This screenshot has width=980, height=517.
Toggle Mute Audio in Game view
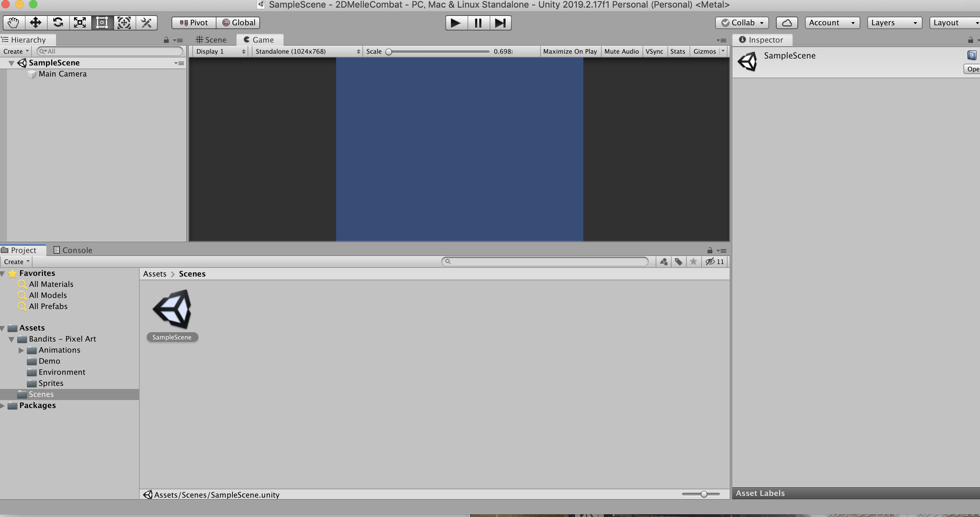(x=621, y=52)
